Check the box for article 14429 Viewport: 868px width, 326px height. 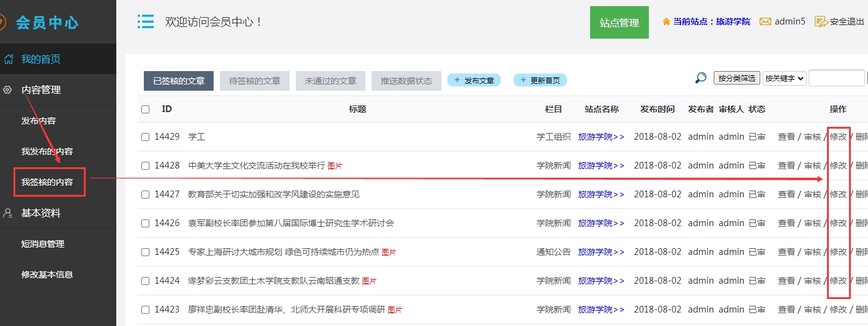[145, 137]
